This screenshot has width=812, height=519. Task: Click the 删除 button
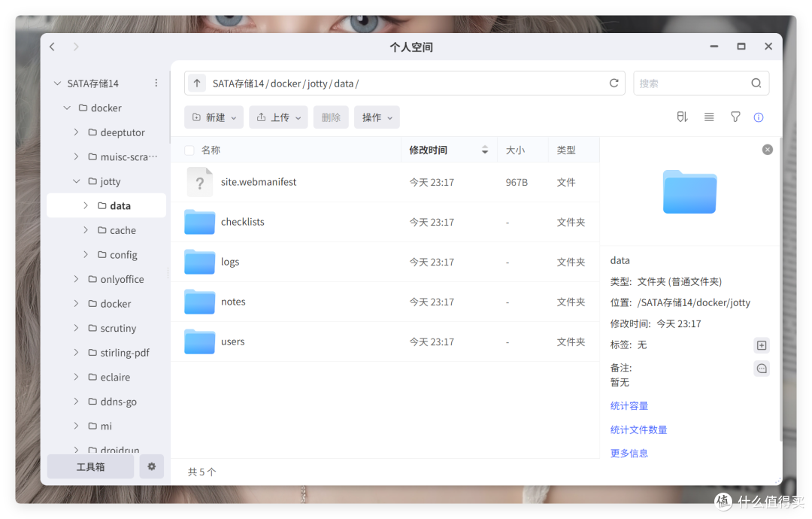[331, 117]
